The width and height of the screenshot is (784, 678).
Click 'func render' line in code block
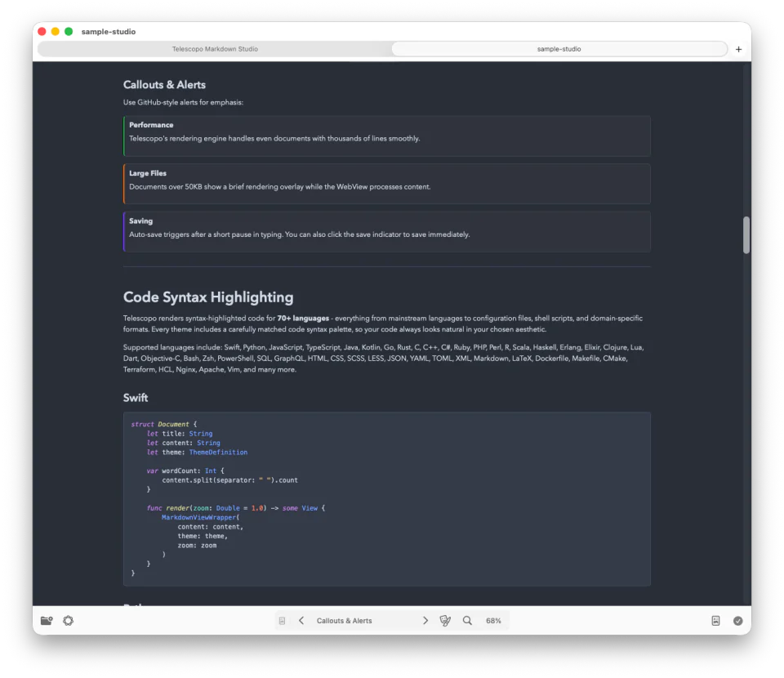tap(235, 508)
